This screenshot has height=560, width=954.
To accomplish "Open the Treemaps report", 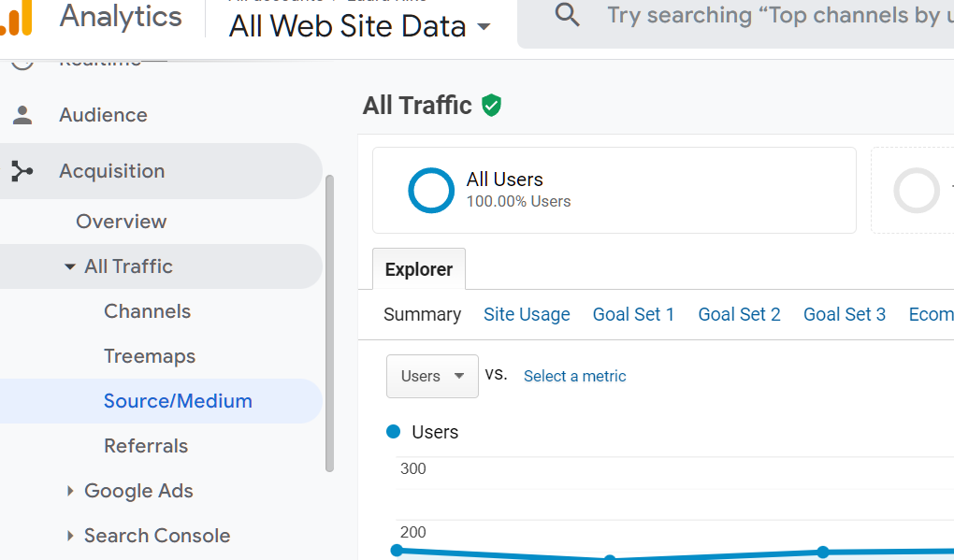I will [x=150, y=356].
